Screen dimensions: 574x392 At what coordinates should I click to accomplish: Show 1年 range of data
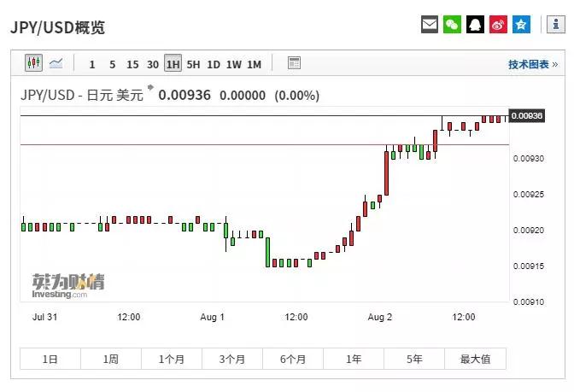pyautogui.click(x=354, y=360)
